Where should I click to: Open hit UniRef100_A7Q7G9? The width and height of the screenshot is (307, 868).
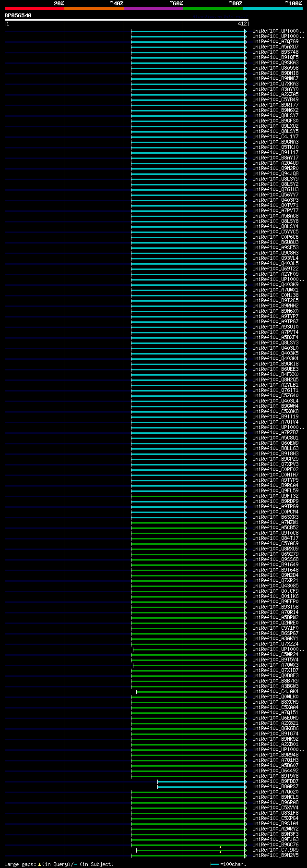275,42
